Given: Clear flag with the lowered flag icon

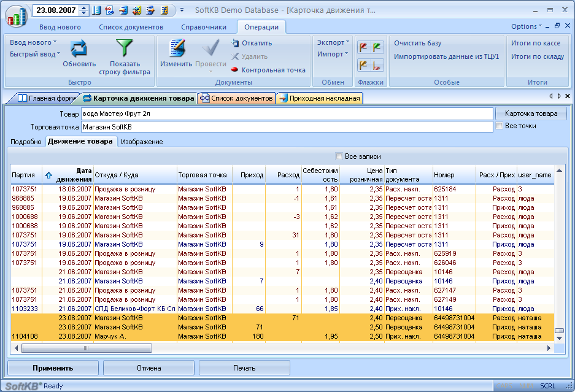Looking at the screenshot, I should [377, 65].
